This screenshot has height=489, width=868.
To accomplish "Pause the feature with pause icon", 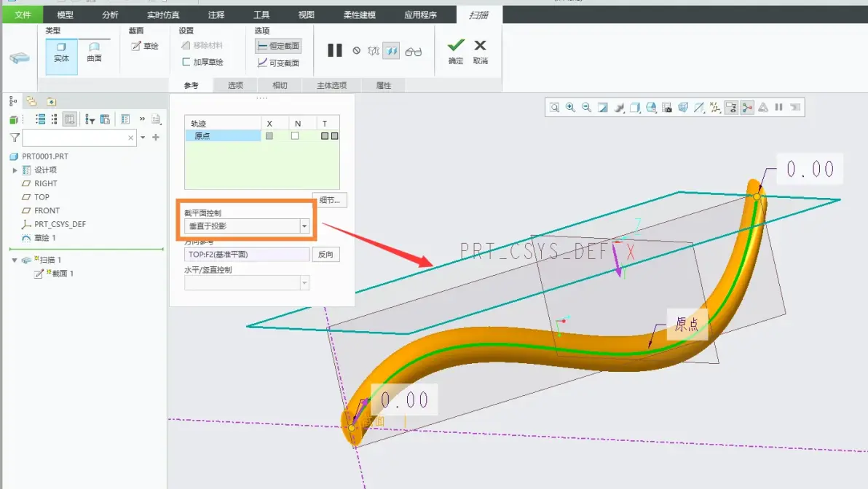I will [x=334, y=51].
